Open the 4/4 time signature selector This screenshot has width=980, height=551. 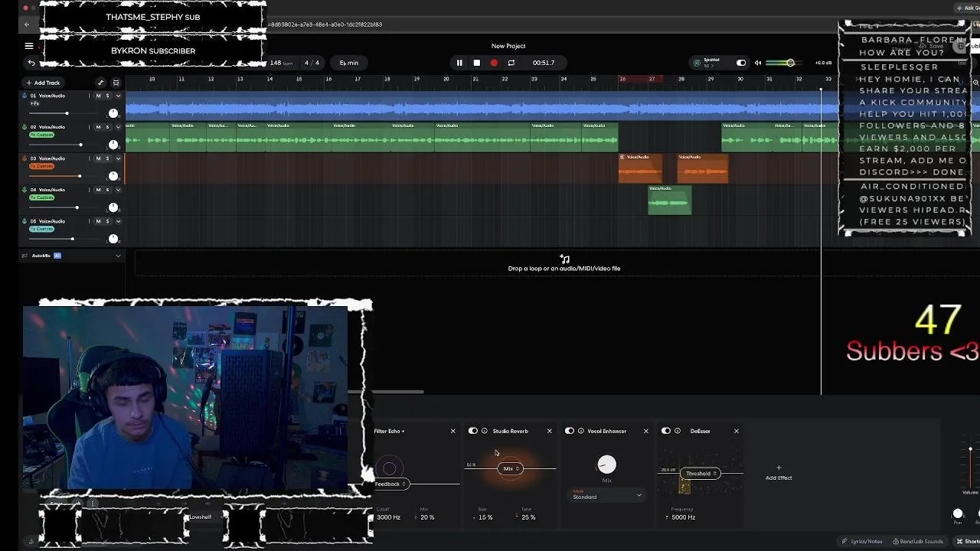pyautogui.click(x=312, y=63)
